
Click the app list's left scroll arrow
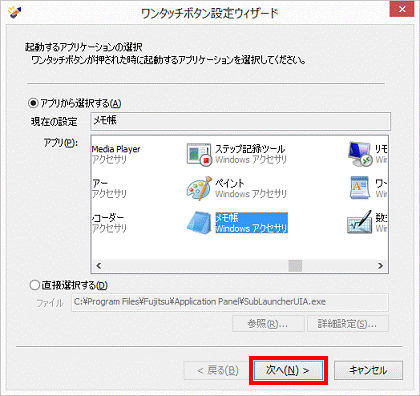pos(98,266)
